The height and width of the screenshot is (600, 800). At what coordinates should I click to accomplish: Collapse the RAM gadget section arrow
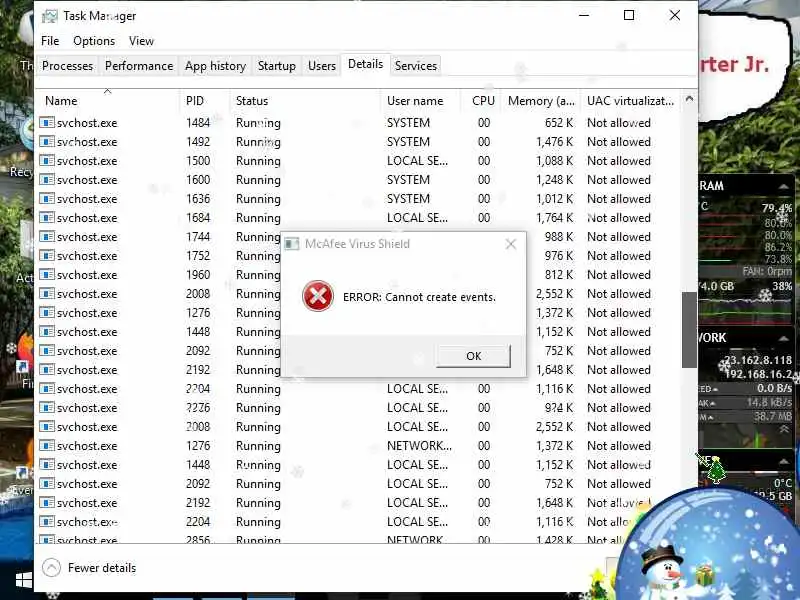(x=783, y=186)
